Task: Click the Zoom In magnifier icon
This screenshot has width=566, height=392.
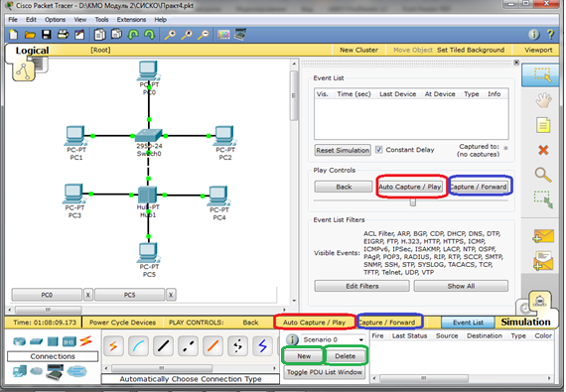Action: coord(170,35)
